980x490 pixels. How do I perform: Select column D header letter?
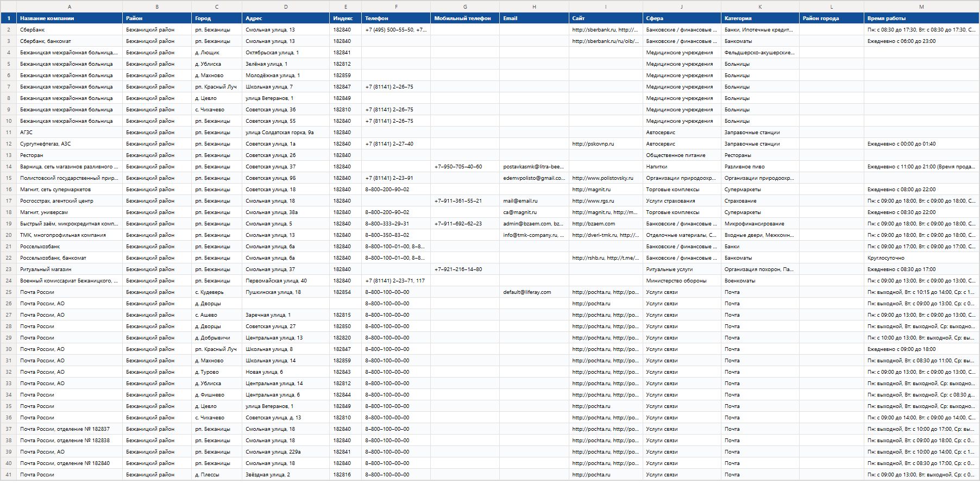[286, 7]
